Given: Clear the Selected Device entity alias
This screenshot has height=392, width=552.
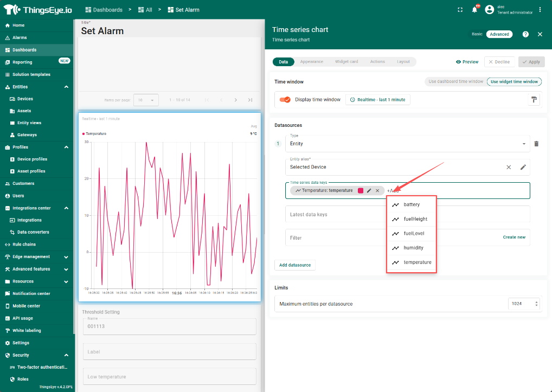Looking at the screenshot, I should [509, 167].
